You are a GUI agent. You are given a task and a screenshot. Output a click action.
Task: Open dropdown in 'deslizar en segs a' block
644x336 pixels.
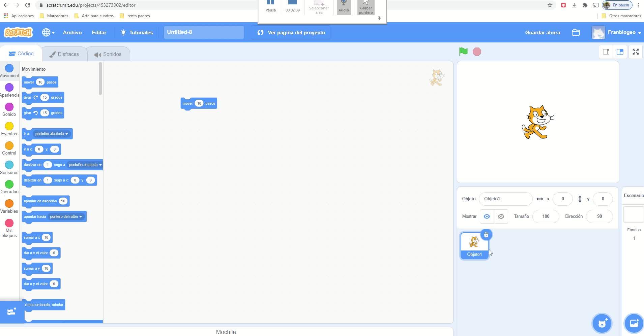point(85,165)
